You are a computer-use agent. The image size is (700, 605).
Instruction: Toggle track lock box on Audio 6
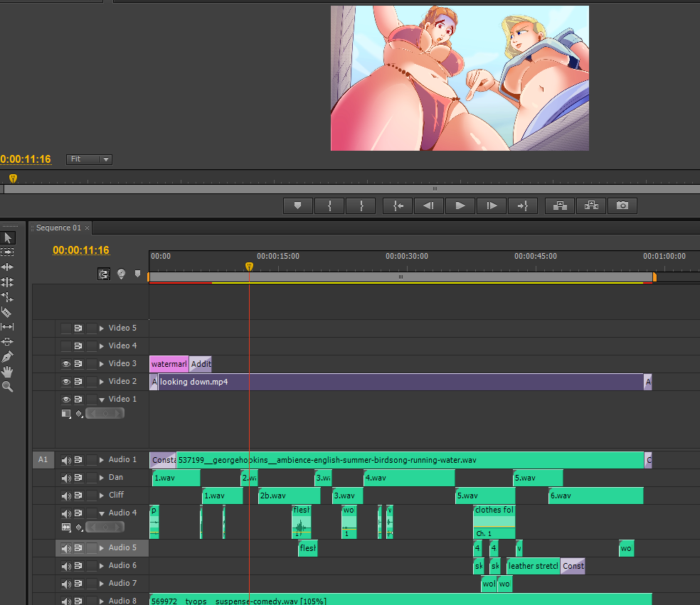pyautogui.click(x=92, y=566)
